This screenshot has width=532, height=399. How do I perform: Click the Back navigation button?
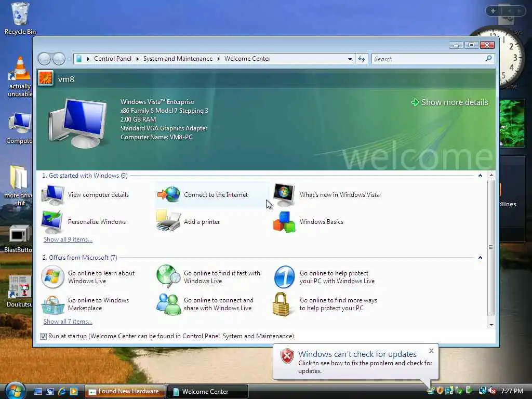(x=45, y=59)
